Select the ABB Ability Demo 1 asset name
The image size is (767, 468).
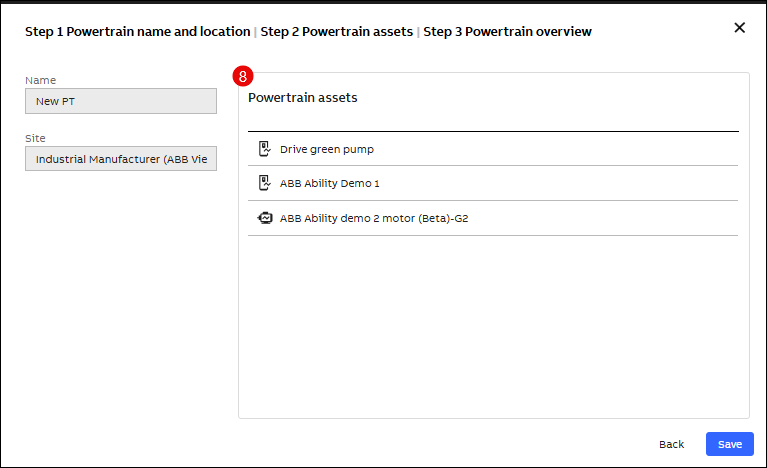click(329, 183)
